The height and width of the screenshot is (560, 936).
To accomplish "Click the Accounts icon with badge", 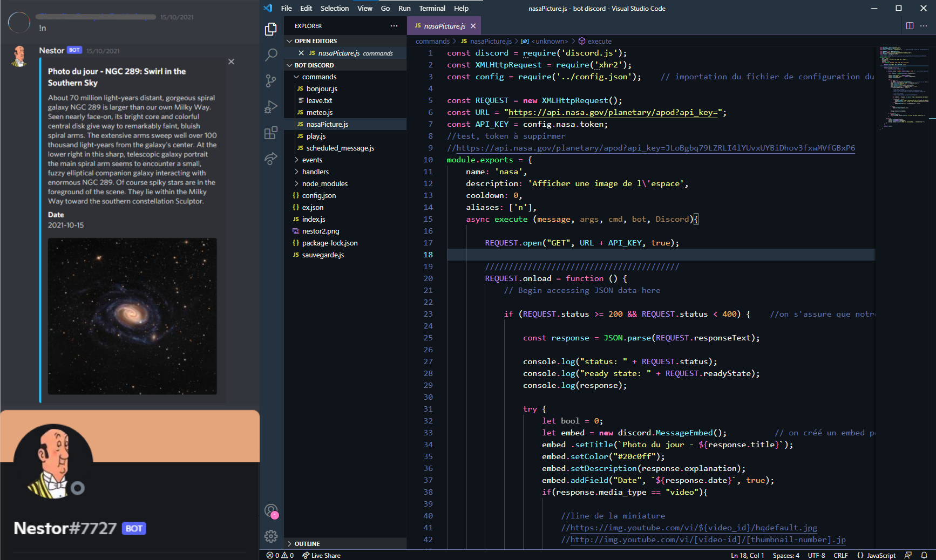I will pyautogui.click(x=271, y=510).
